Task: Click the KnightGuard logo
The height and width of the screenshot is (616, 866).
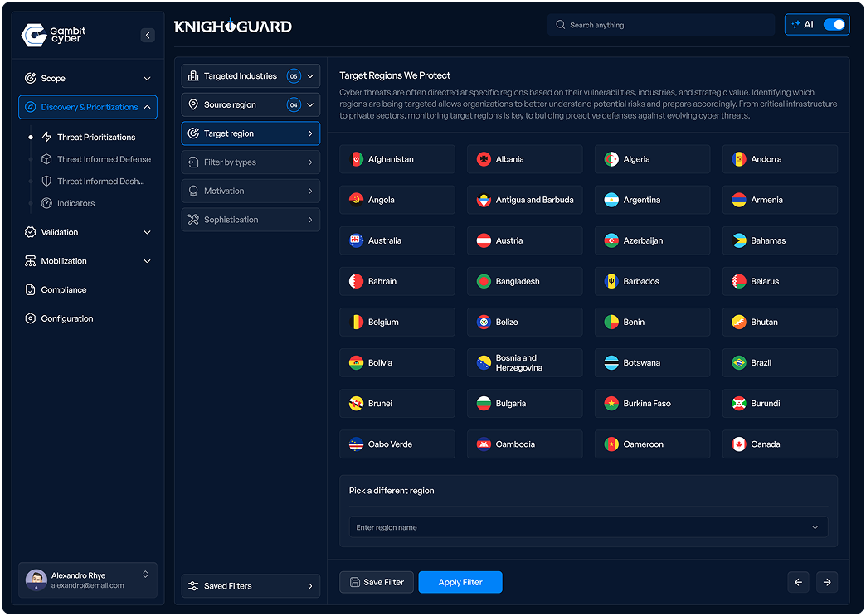Action: tap(233, 26)
